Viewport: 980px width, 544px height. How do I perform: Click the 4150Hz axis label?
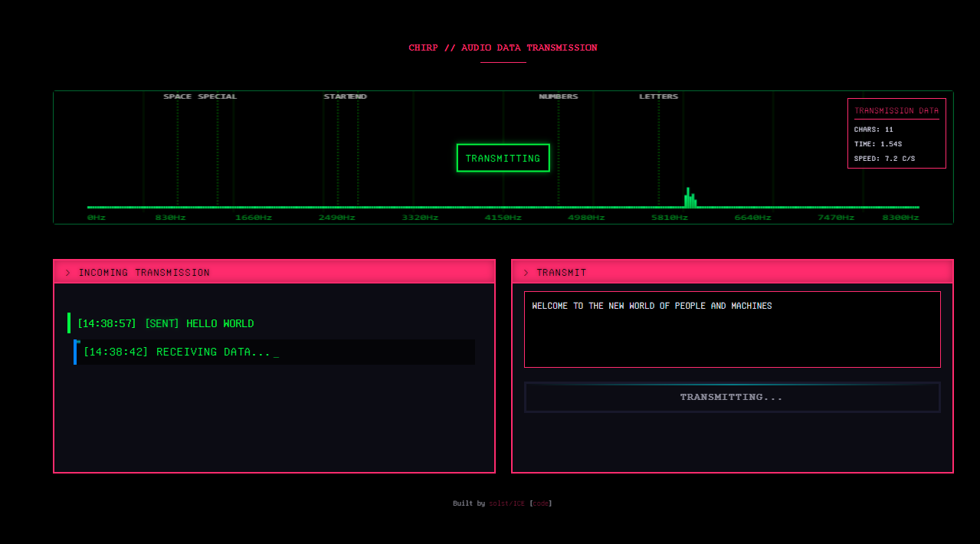[x=503, y=218]
